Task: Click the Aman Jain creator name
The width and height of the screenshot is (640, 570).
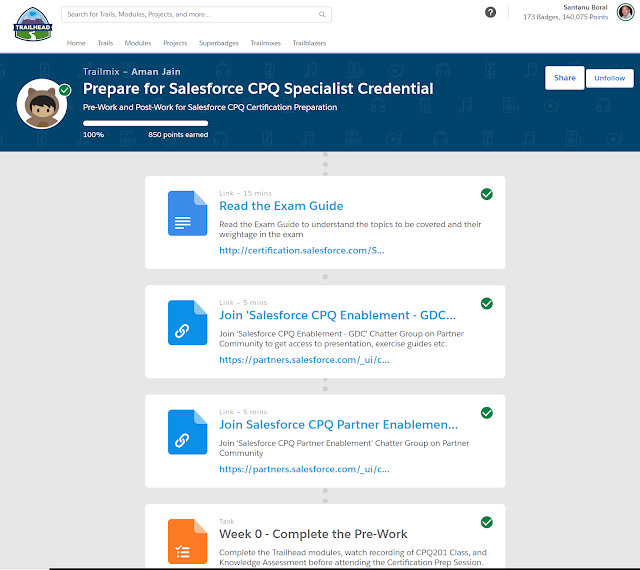Action: tap(156, 72)
